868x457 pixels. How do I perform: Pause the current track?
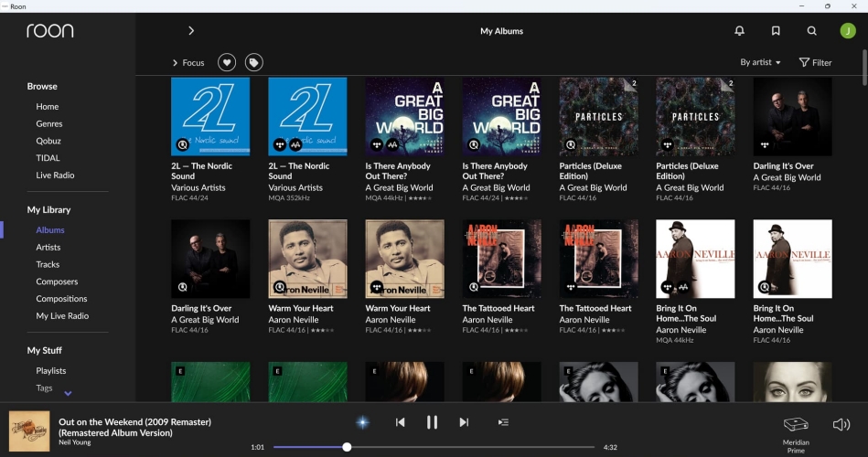[432, 422]
